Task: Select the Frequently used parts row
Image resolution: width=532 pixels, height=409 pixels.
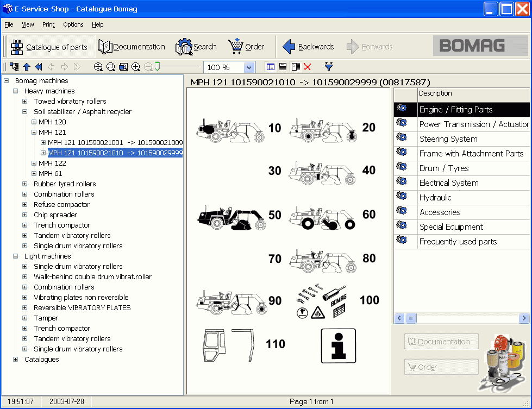Action: pos(462,242)
